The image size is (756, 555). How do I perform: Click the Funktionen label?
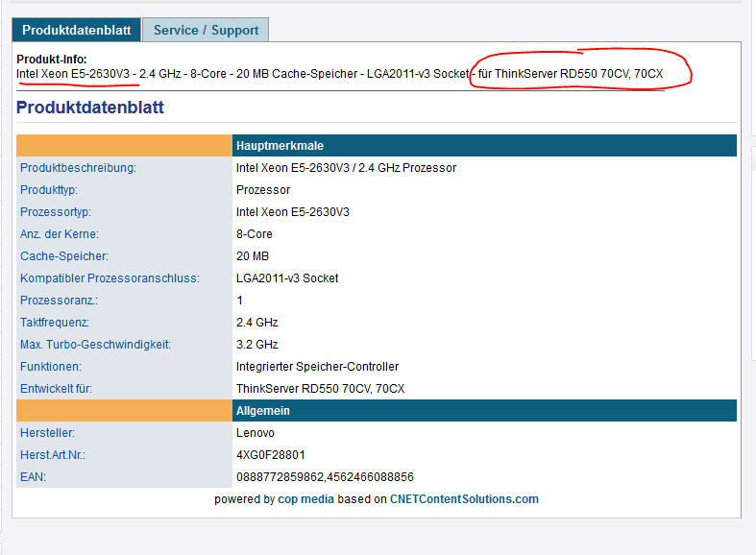point(51,367)
